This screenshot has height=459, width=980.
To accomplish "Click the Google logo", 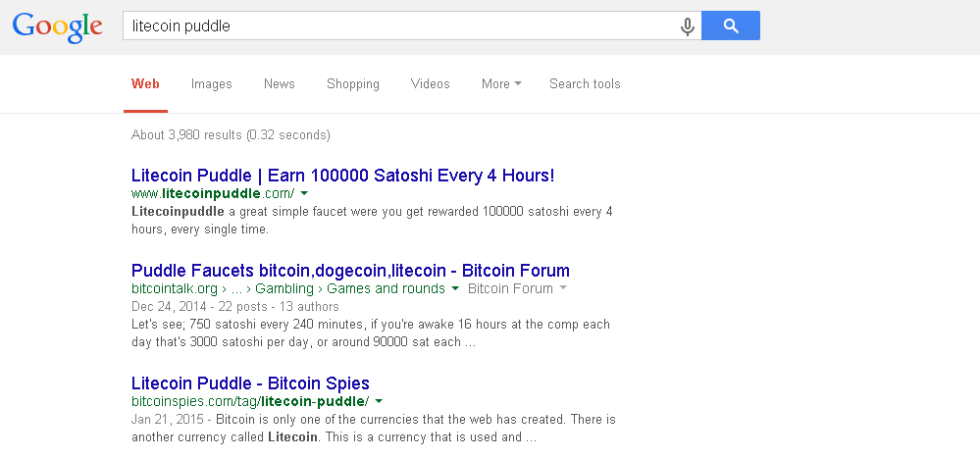I will (x=58, y=26).
